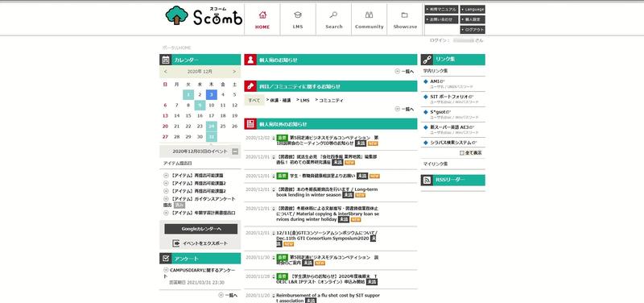This screenshot has width=644, height=303.
Task: Open LMS graduation cap icon
Action: (298, 15)
